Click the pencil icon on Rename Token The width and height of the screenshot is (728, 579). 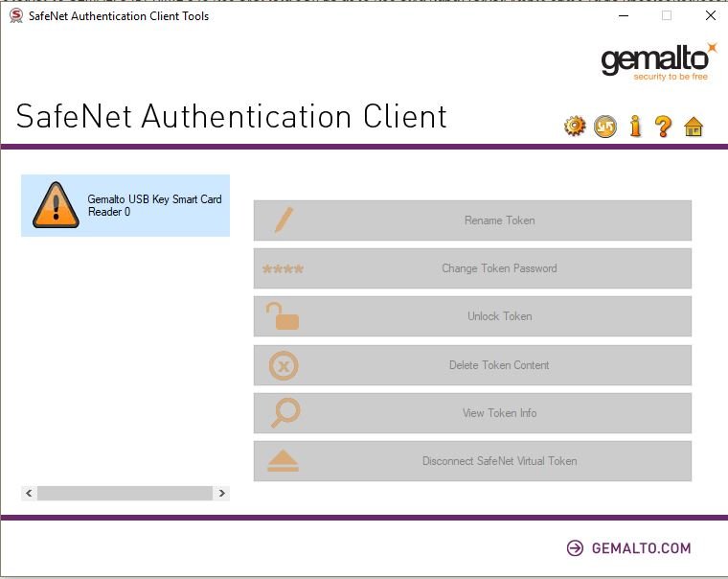[284, 220]
